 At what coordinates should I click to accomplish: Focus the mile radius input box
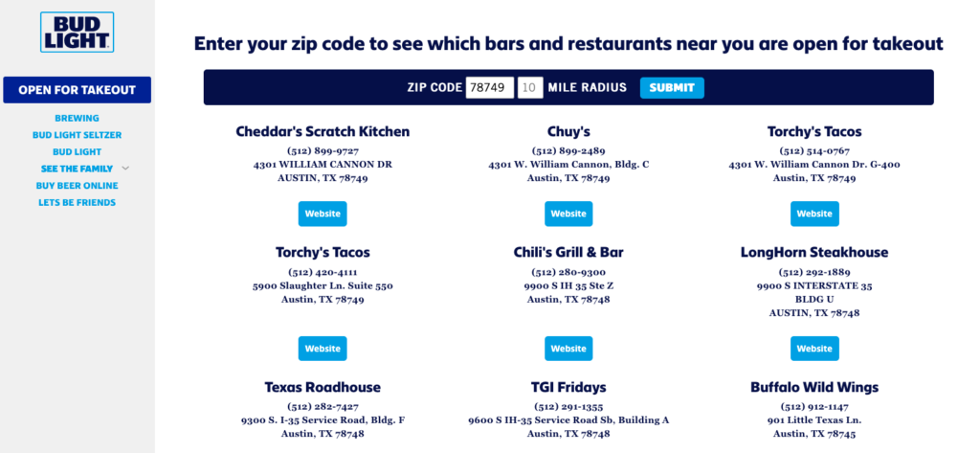pos(530,88)
